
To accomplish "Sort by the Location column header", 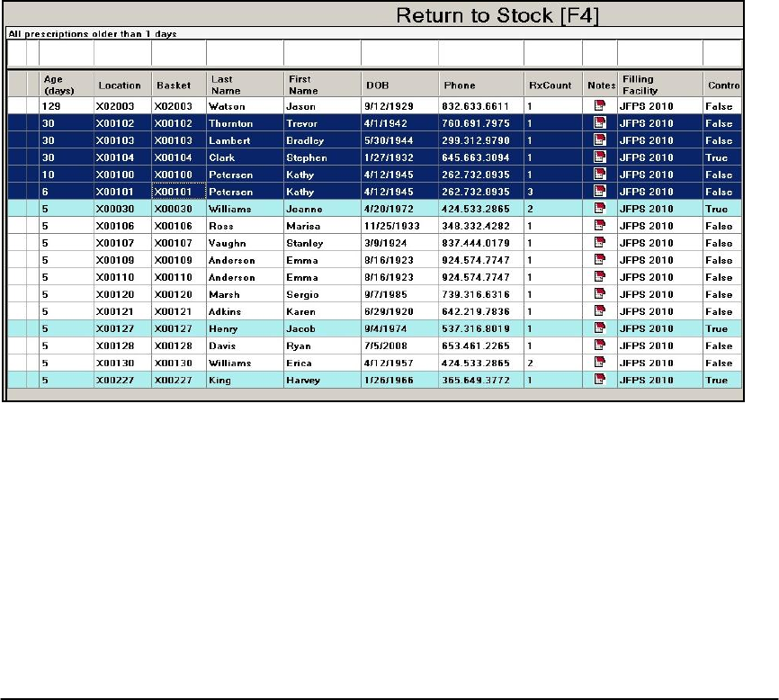I will (x=122, y=85).
